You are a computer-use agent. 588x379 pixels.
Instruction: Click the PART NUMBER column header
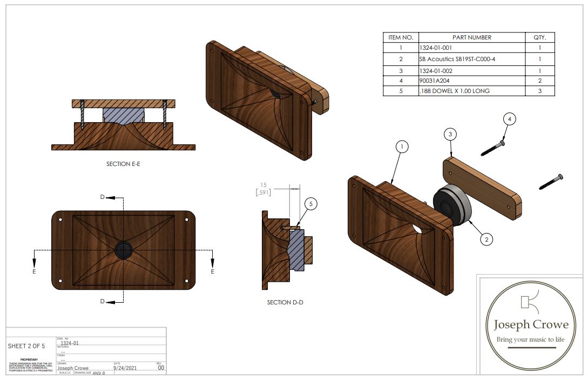pos(472,37)
